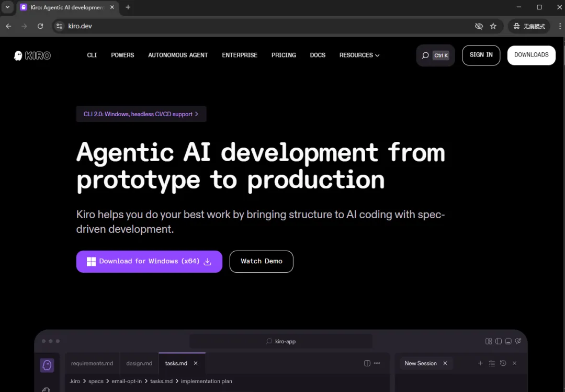Open the editor three-dot more menu

[x=377, y=363]
